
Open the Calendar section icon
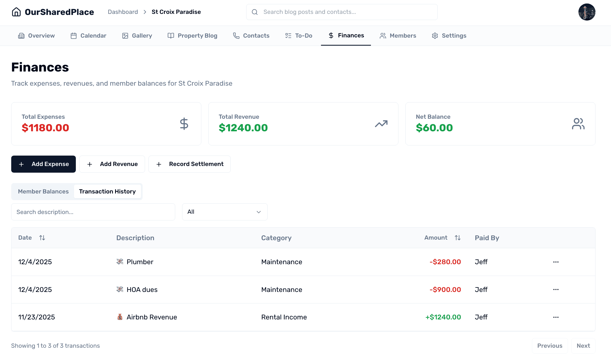[74, 35]
